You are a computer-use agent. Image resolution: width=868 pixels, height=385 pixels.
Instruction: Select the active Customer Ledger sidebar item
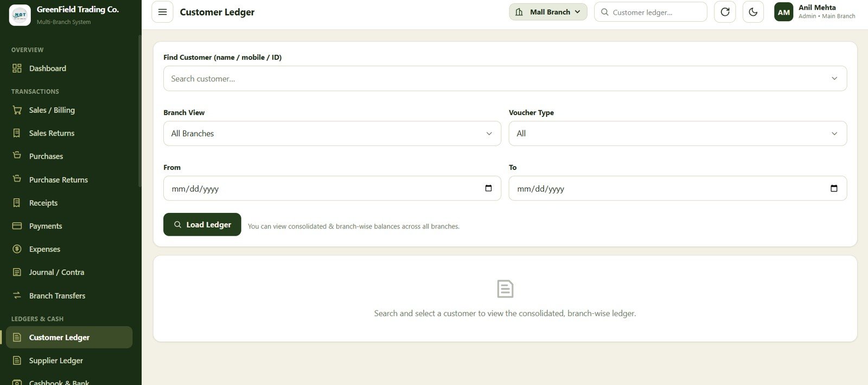click(x=69, y=337)
